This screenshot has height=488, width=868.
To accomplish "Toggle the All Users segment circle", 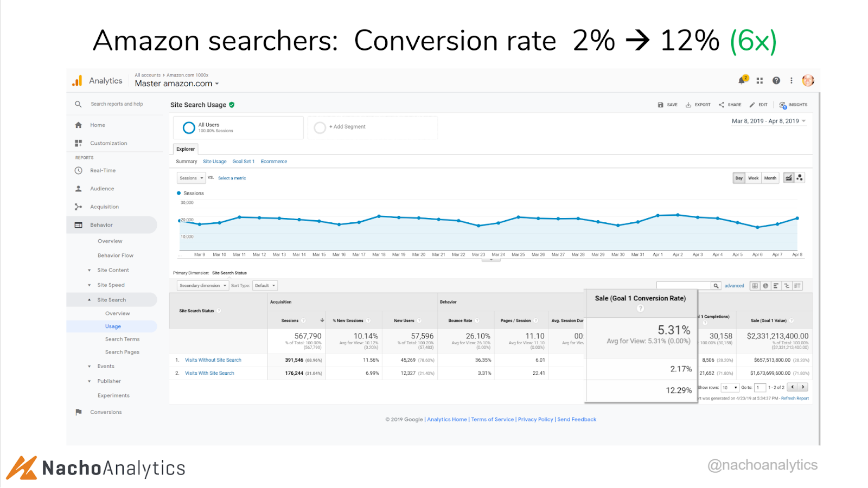I will 189,128.
